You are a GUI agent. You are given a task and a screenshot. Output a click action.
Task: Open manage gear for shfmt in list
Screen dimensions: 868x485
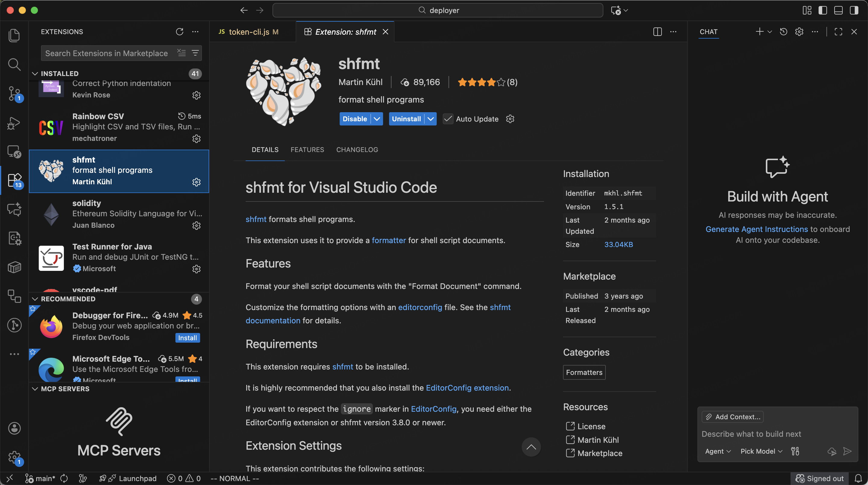click(196, 182)
